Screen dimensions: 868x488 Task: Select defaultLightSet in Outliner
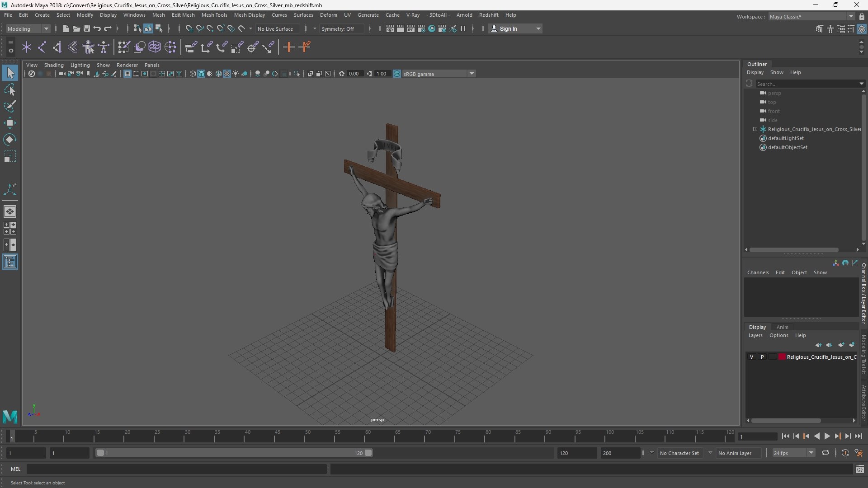tap(786, 138)
